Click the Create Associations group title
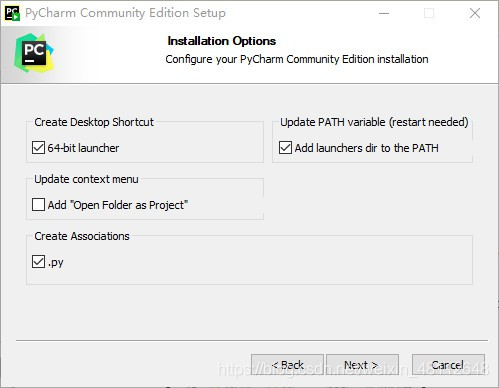Screen dimensions: 499x388 (82, 236)
